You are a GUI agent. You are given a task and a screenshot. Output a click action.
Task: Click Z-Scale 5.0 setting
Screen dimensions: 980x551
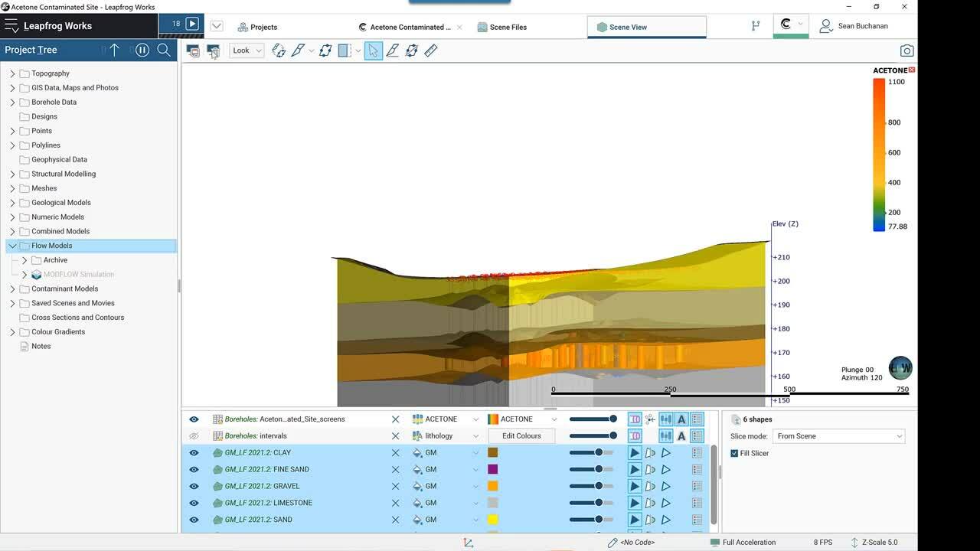(x=874, y=543)
